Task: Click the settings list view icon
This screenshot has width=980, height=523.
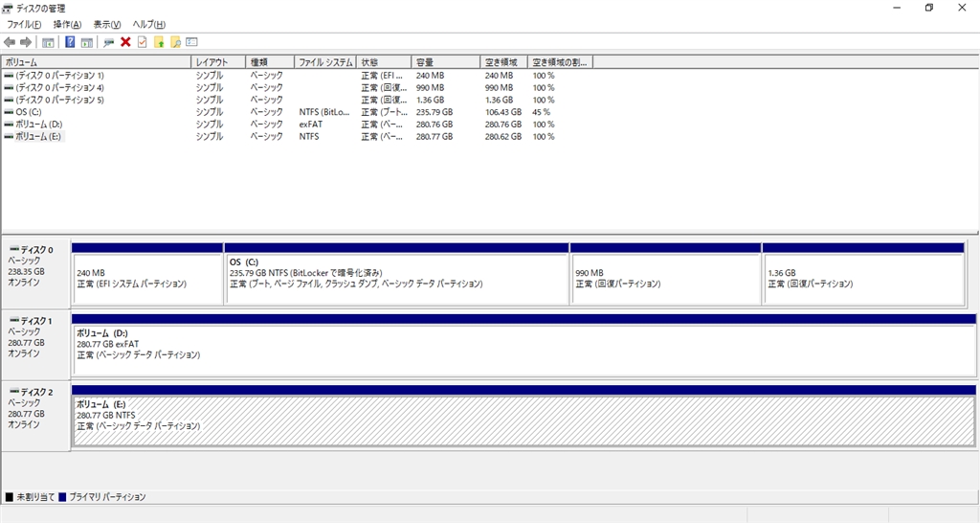Action: click(x=191, y=42)
